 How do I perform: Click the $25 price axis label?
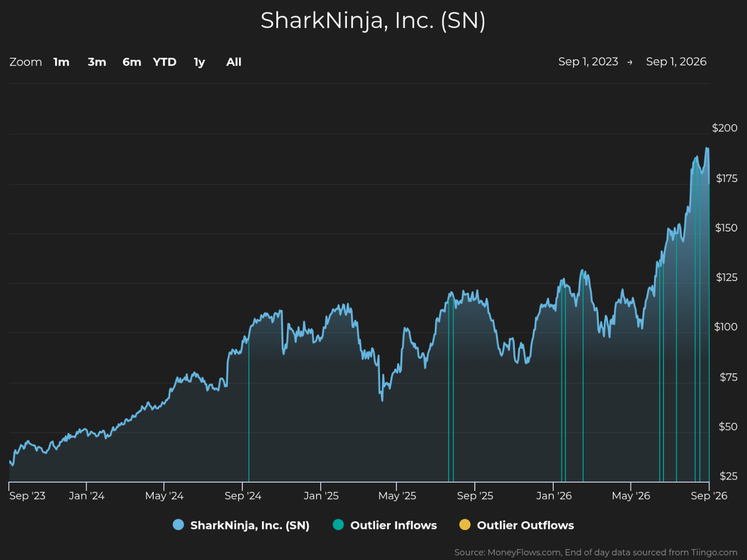coord(728,476)
